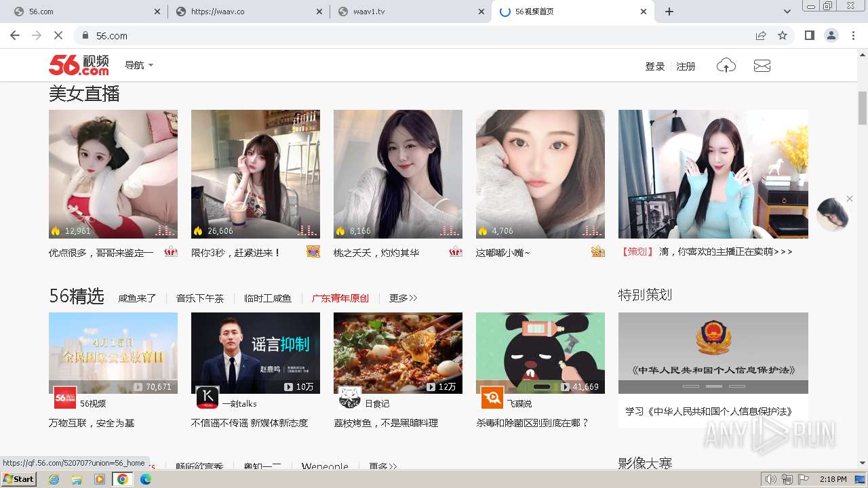
Task: Switch to the waav1.tv tab
Action: [x=410, y=12]
